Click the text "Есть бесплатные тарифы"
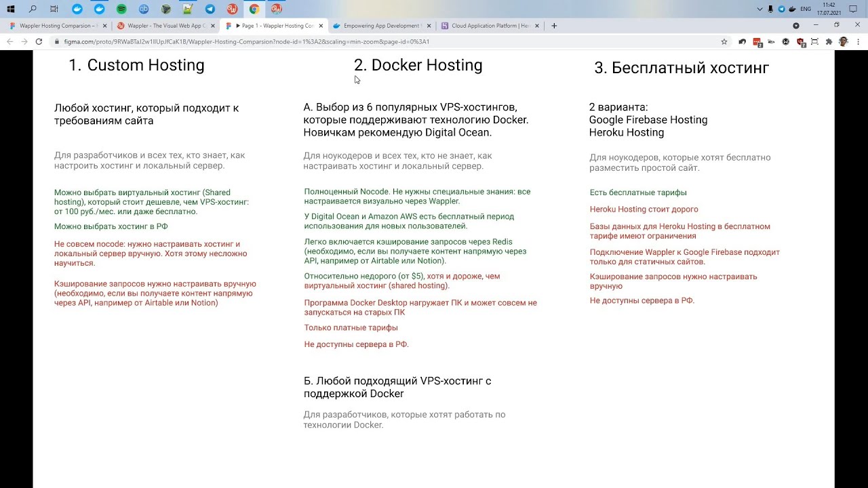This screenshot has width=868, height=488. [638, 192]
